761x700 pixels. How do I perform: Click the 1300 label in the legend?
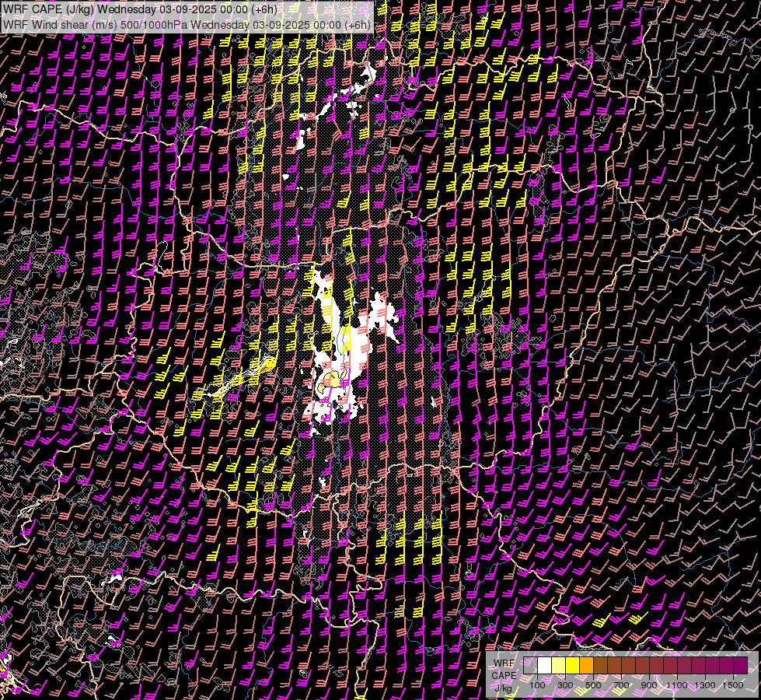[705, 685]
